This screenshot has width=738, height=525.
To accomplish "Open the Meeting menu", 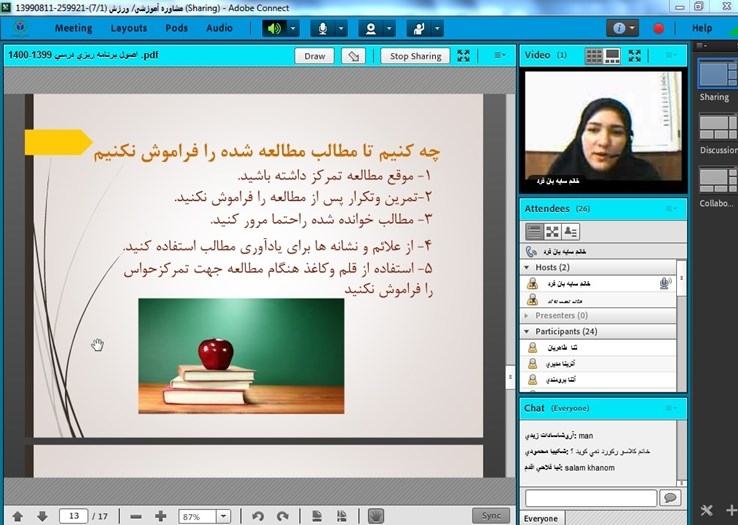I will click(x=73, y=28).
